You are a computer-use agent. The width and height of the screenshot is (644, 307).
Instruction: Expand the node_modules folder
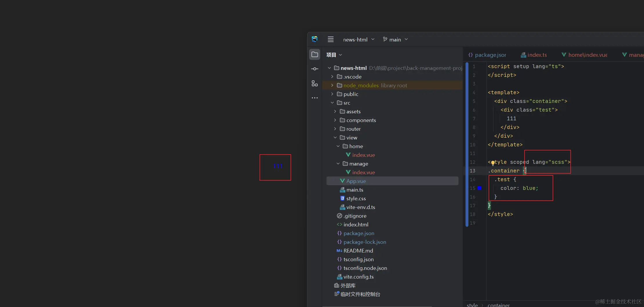coord(332,86)
